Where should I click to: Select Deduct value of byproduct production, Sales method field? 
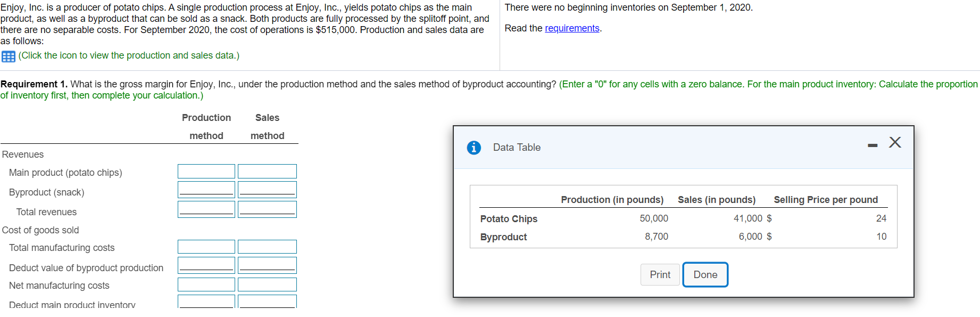[267, 265]
